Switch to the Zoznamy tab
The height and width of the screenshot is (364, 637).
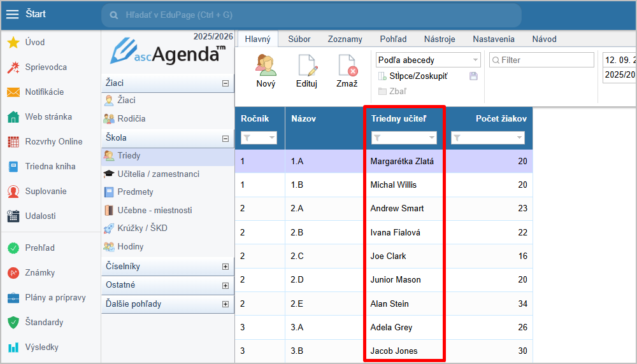tap(345, 39)
